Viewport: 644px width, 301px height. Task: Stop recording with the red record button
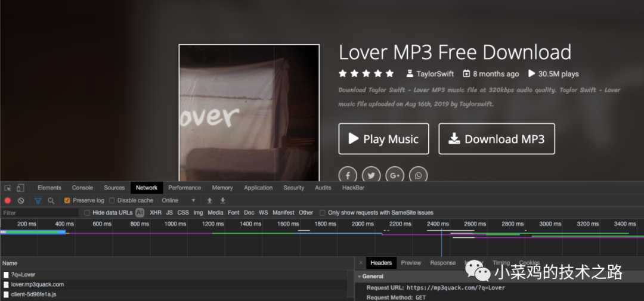tap(7, 200)
